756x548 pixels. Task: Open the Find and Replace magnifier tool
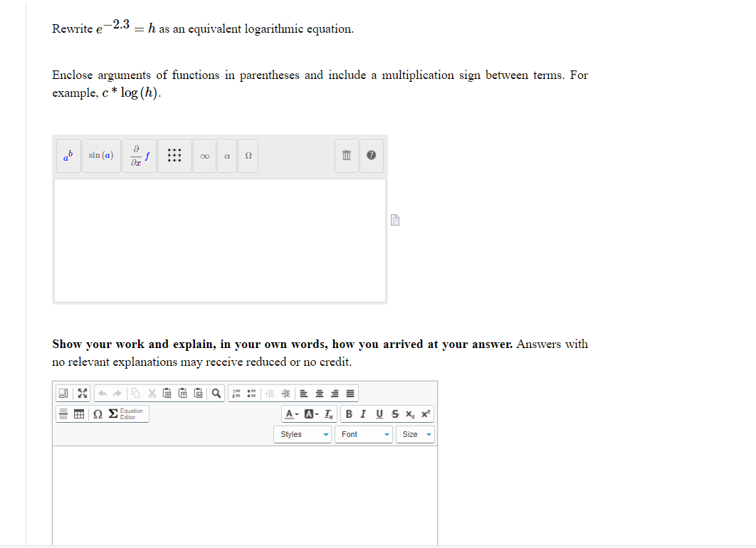216,393
